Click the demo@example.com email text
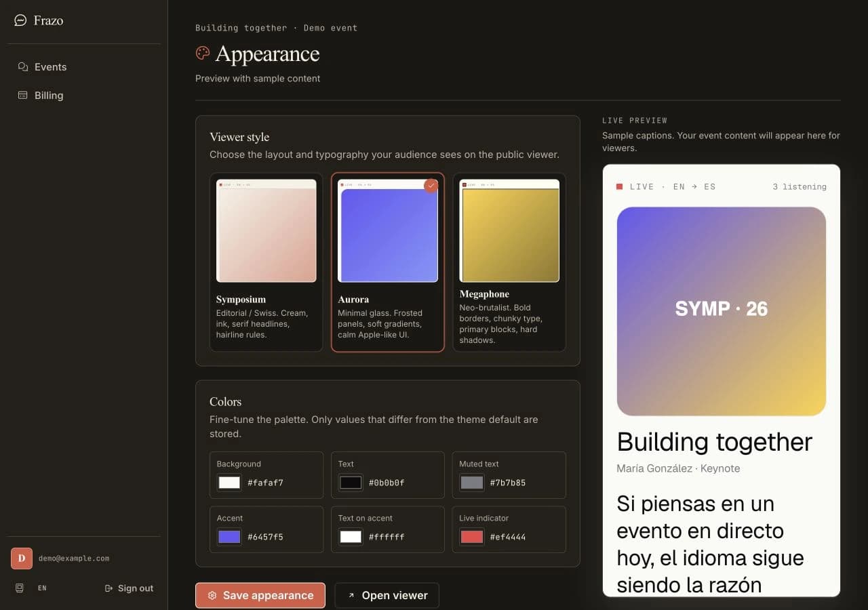This screenshot has height=610, width=868. [74, 558]
